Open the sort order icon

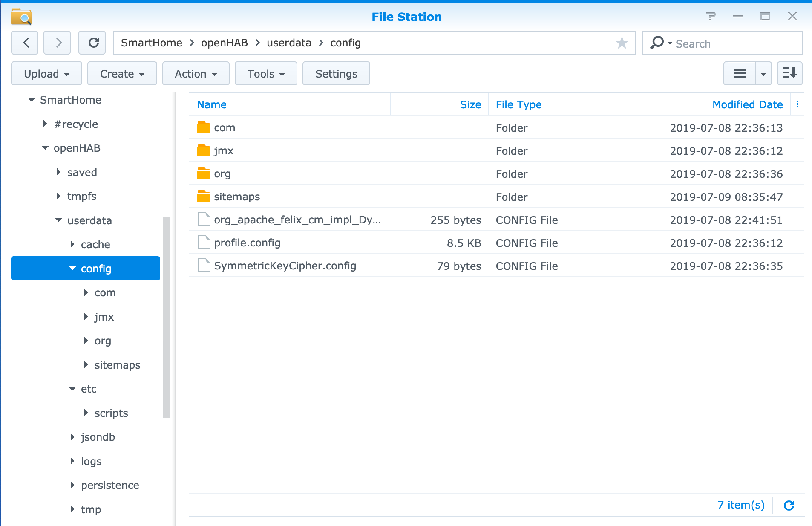coord(789,73)
